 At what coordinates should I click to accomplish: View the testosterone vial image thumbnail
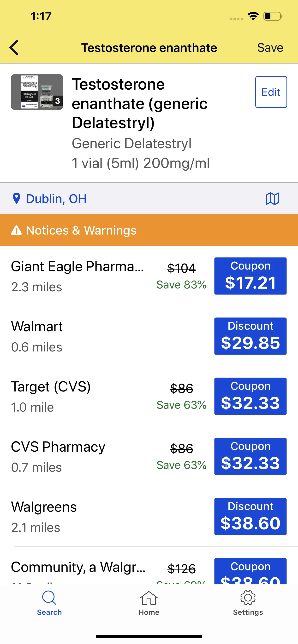37,92
